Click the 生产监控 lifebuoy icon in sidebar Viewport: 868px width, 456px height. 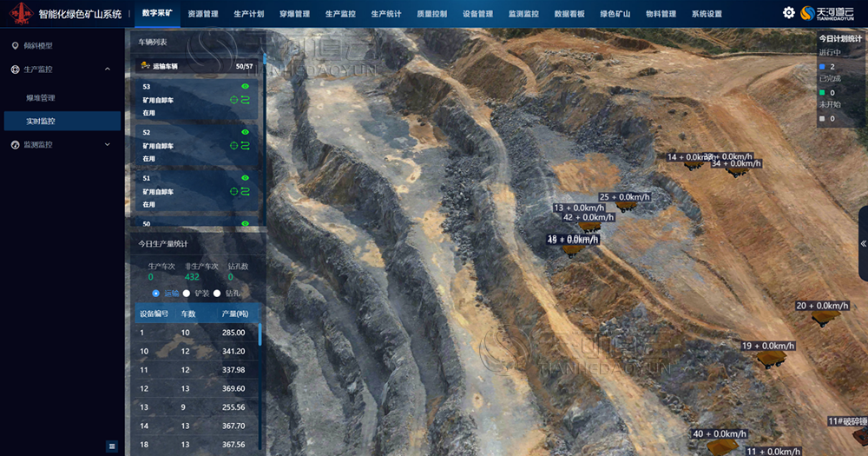coord(15,69)
